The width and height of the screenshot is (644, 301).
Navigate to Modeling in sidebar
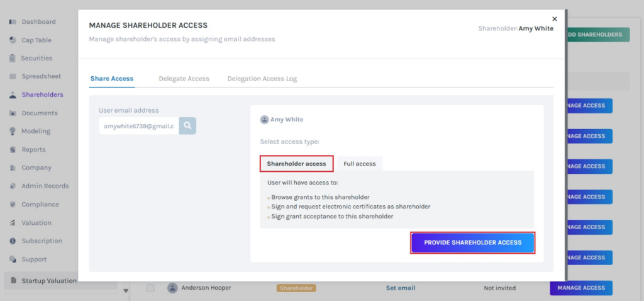point(36,131)
